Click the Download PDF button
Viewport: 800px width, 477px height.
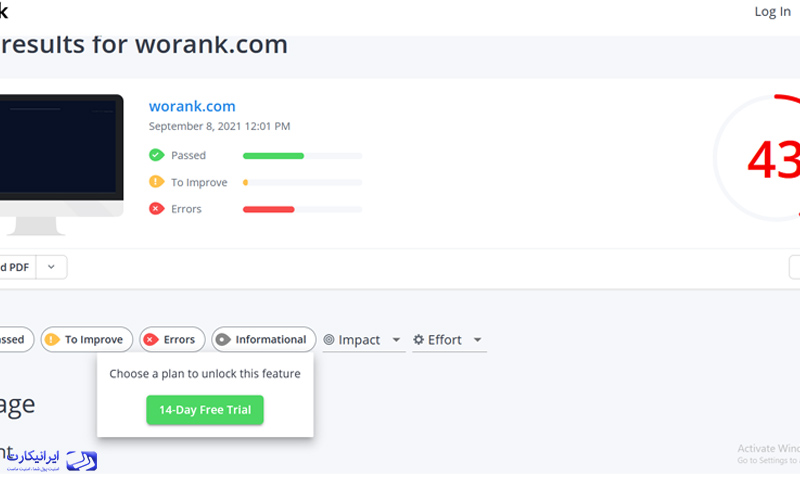point(17,267)
